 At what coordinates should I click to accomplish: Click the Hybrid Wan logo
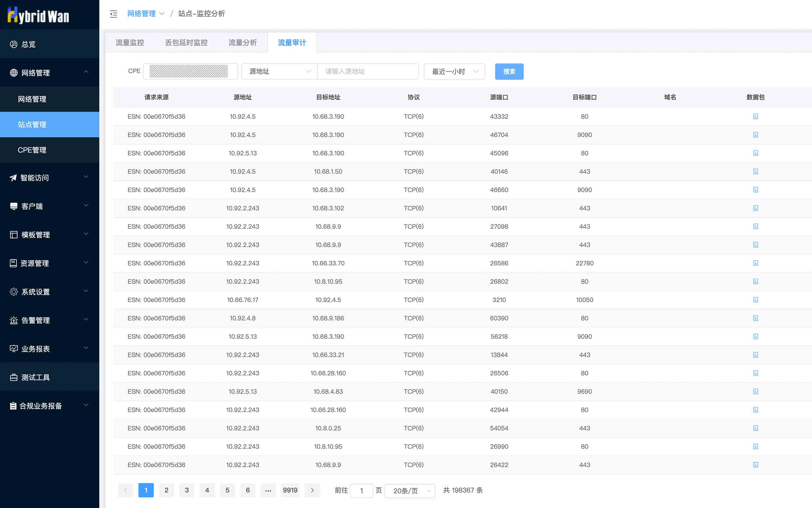click(x=38, y=16)
